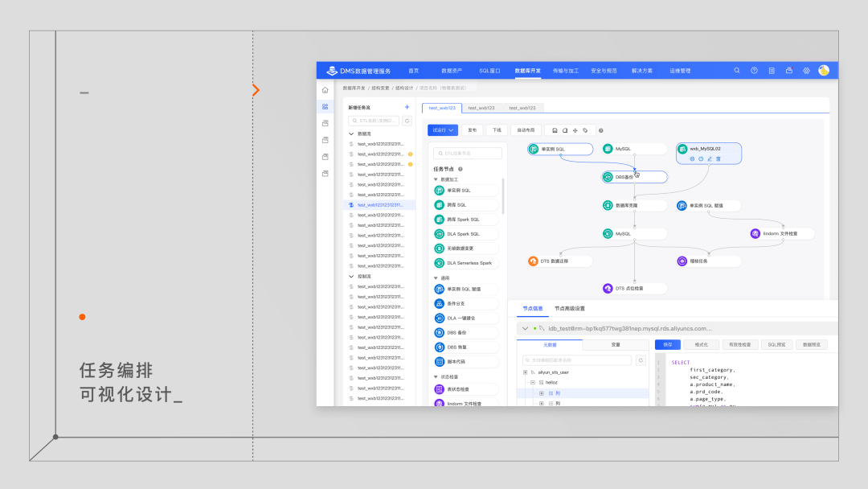The image size is (868, 489).
Task: Switch to the 节点高级设置 tab
Action: pos(570,309)
